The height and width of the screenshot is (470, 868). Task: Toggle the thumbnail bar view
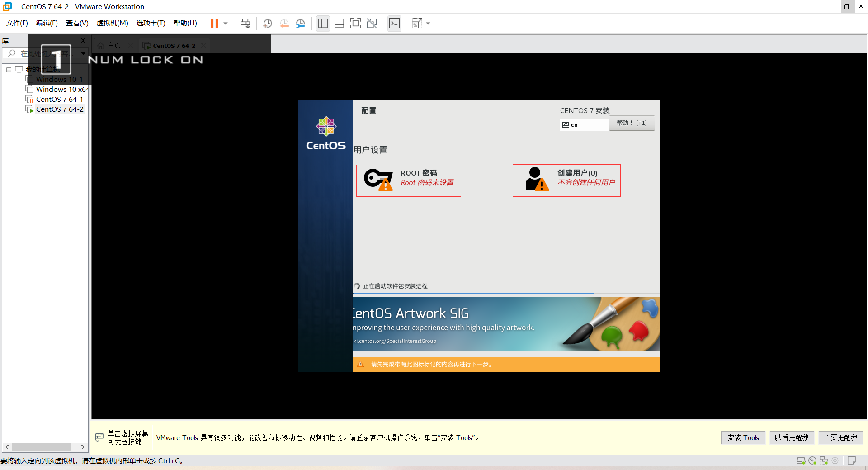point(339,23)
